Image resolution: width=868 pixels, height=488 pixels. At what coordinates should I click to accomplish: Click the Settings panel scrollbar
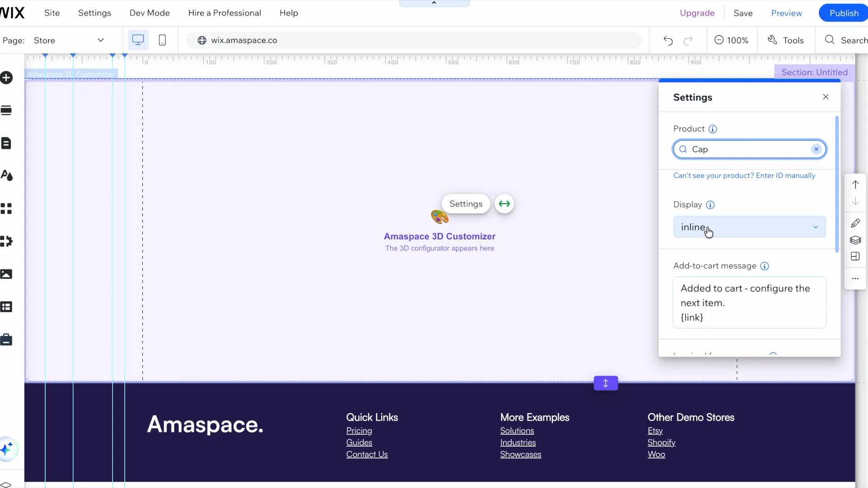click(837, 184)
